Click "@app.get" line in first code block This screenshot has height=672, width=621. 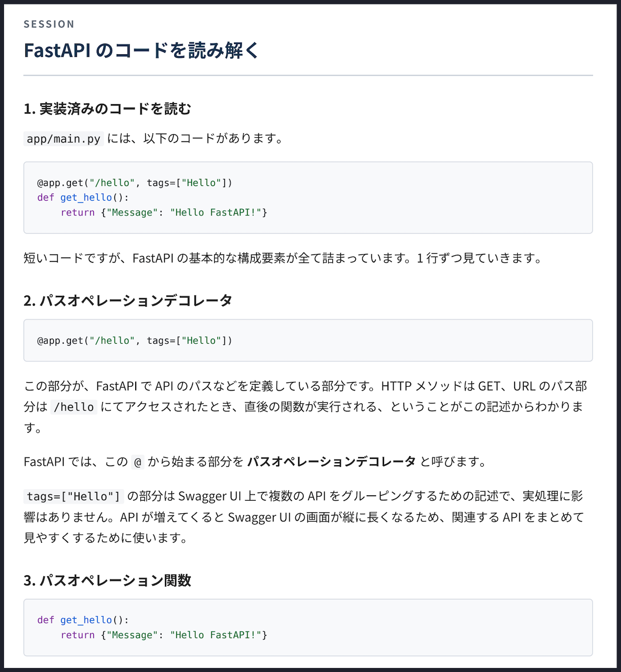pyautogui.click(x=135, y=183)
